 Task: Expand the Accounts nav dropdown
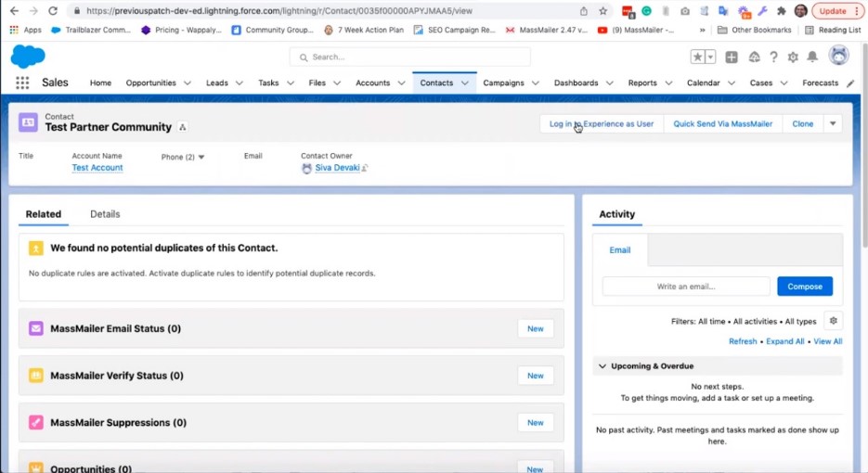point(401,83)
